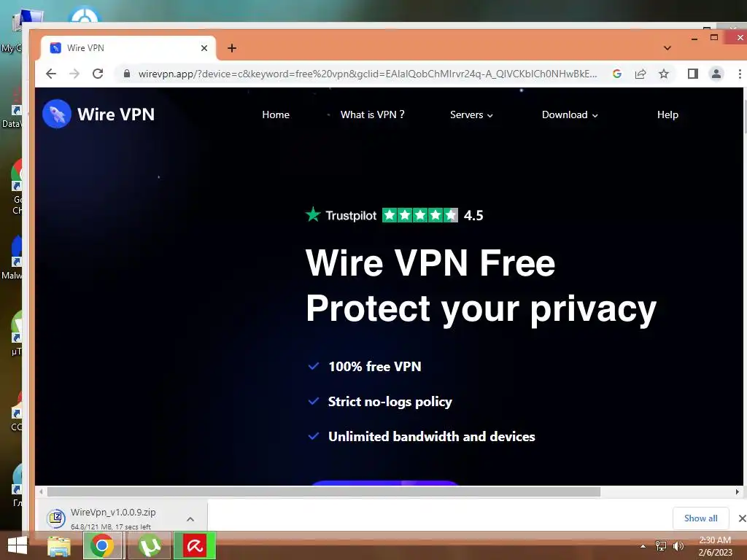Reload the Wire VPN page
This screenshot has width=747, height=560.
click(98, 74)
